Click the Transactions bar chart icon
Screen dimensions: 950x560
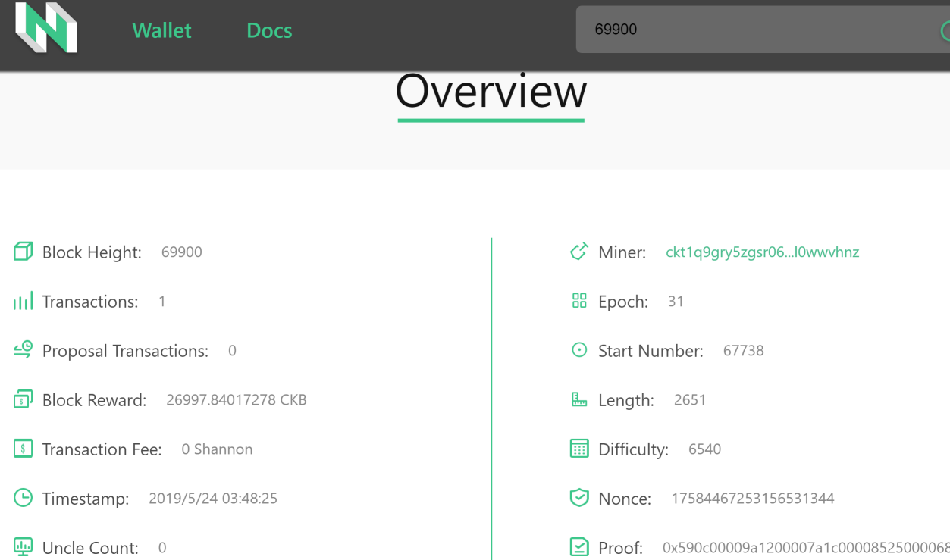point(23,301)
